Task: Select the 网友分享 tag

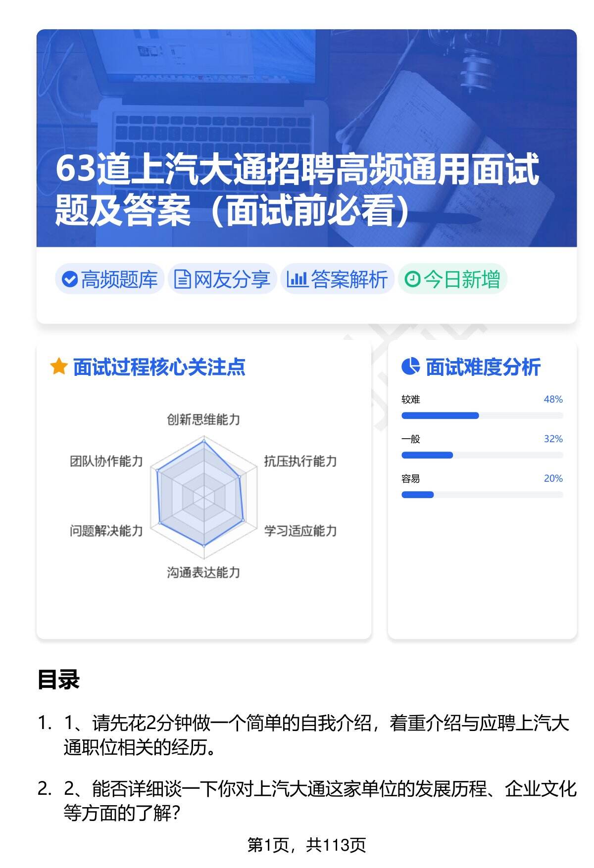Action: (x=222, y=279)
